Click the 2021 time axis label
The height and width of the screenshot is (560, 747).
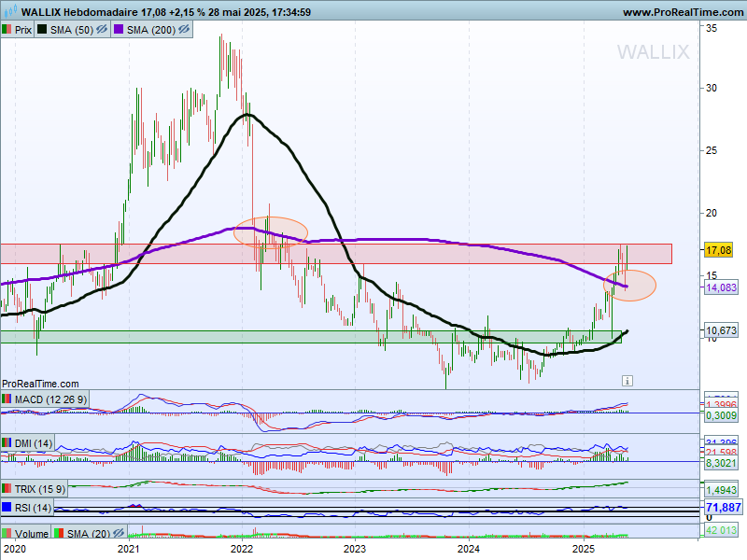point(128,549)
